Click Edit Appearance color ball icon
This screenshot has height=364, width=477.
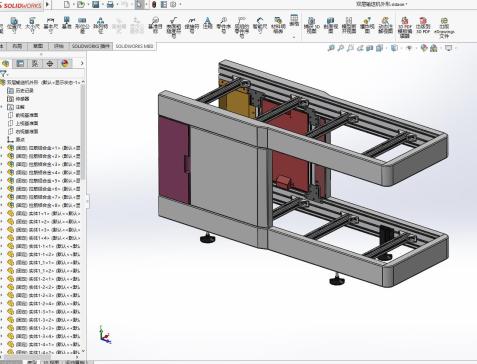click(424, 48)
